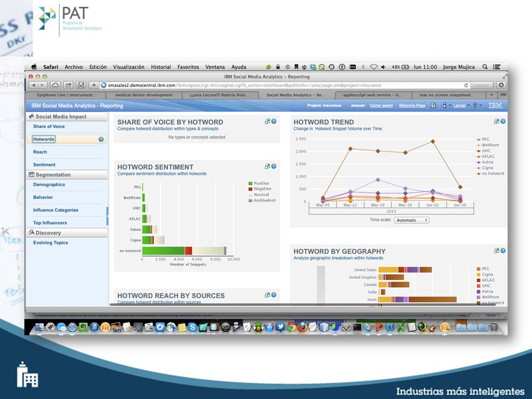Image resolution: width=532 pixels, height=399 pixels.
Task: Open the Lanzar dropdown
Action: (462, 105)
